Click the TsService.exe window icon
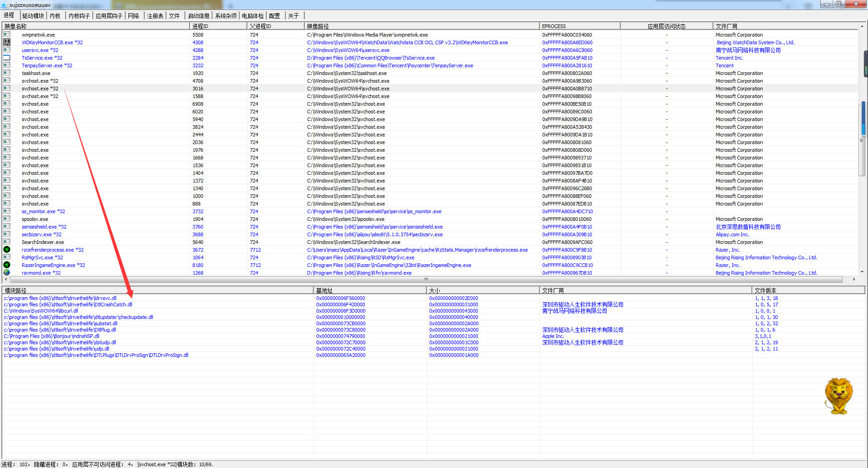868x468 pixels. click(7, 58)
